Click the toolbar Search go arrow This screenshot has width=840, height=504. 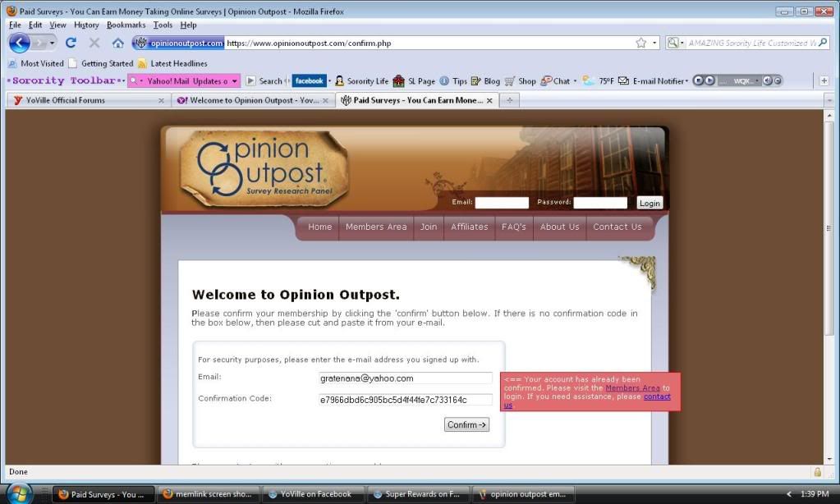point(250,81)
